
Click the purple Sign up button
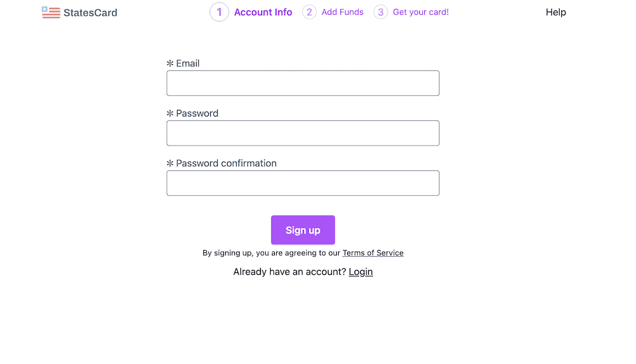pyautogui.click(x=303, y=230)
